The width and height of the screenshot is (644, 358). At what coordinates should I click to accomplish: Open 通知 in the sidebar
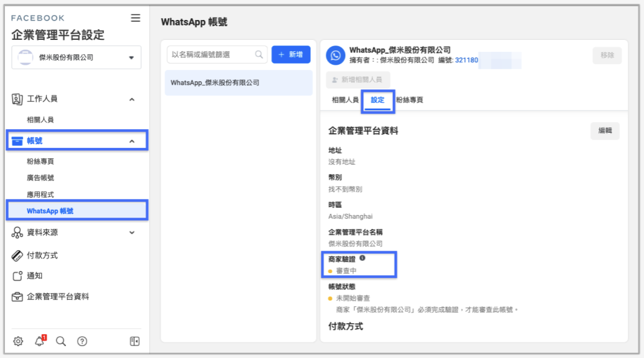pos(34,276)
